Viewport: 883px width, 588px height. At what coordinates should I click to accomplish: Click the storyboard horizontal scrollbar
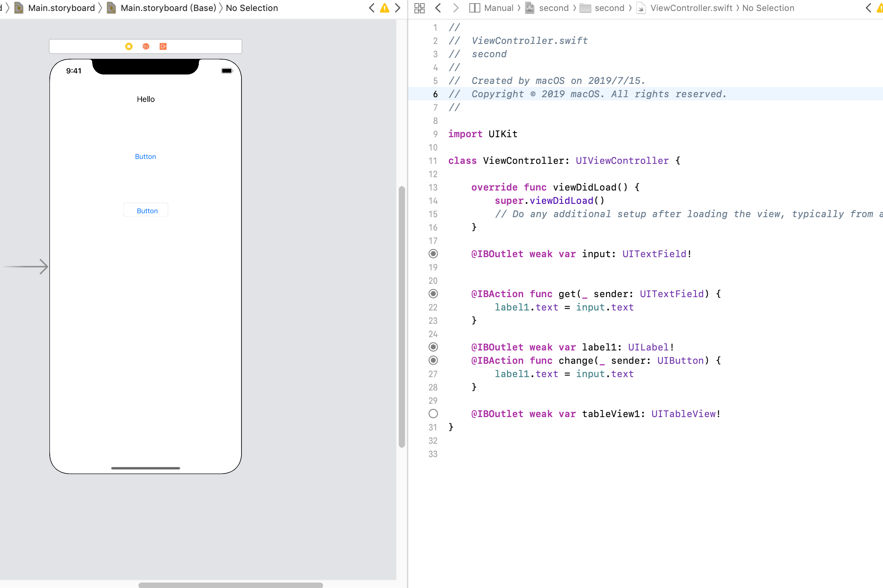click(231, 585)
